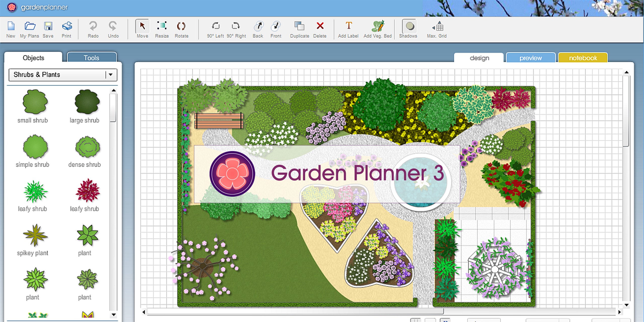
Task: Click Add Veg. Bed icon
Action: coord(377,26)
